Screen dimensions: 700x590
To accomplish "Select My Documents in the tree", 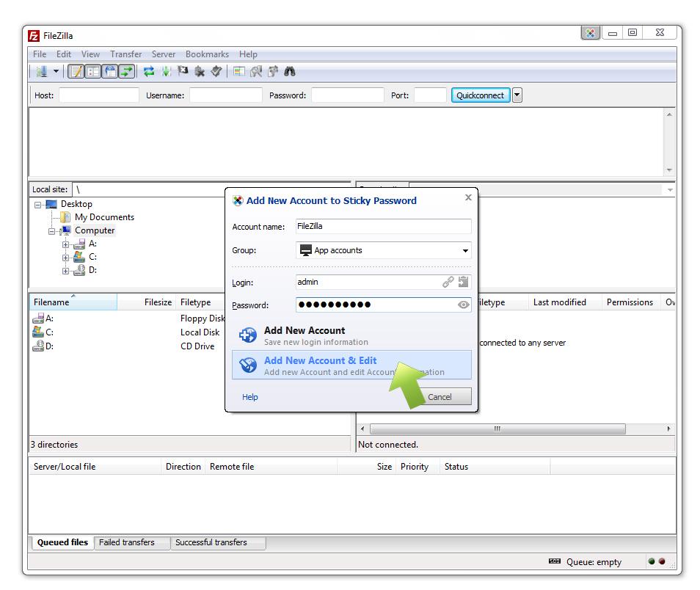I will (x=104, y=217).
